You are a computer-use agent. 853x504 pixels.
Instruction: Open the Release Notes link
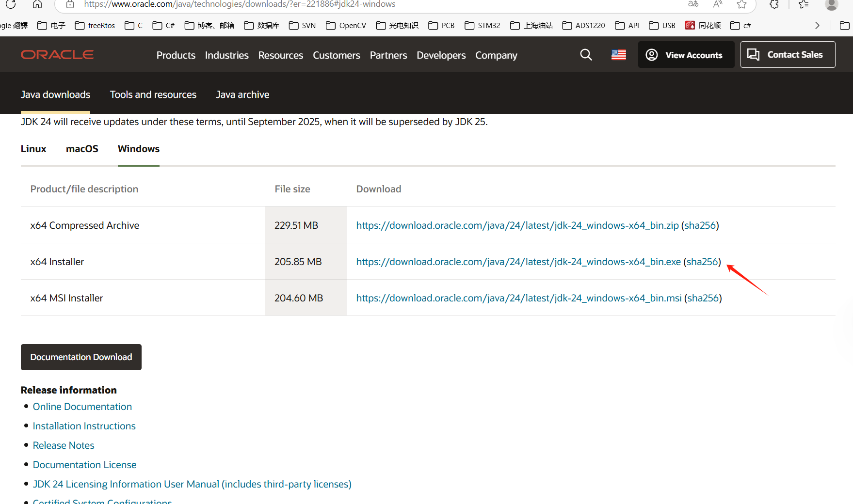(64, 445)
